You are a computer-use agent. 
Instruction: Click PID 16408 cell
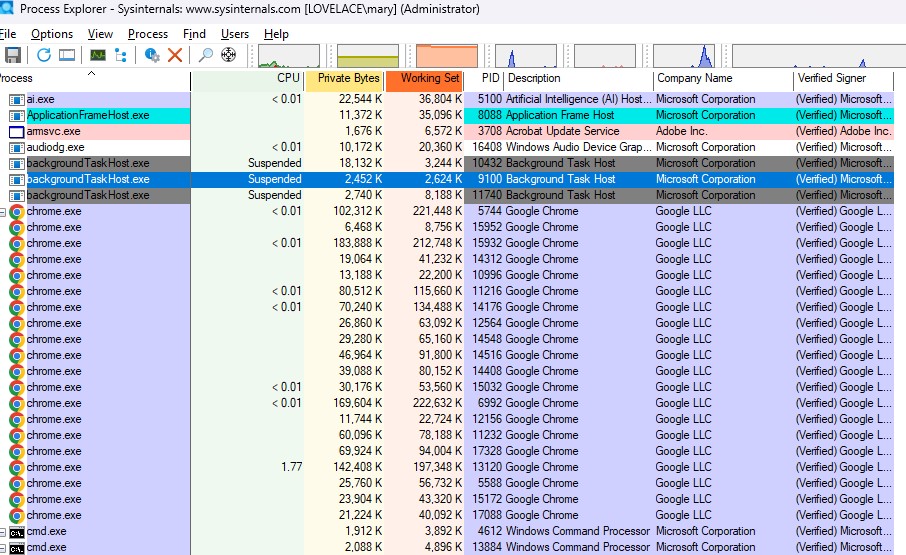[x=487, y=147]
